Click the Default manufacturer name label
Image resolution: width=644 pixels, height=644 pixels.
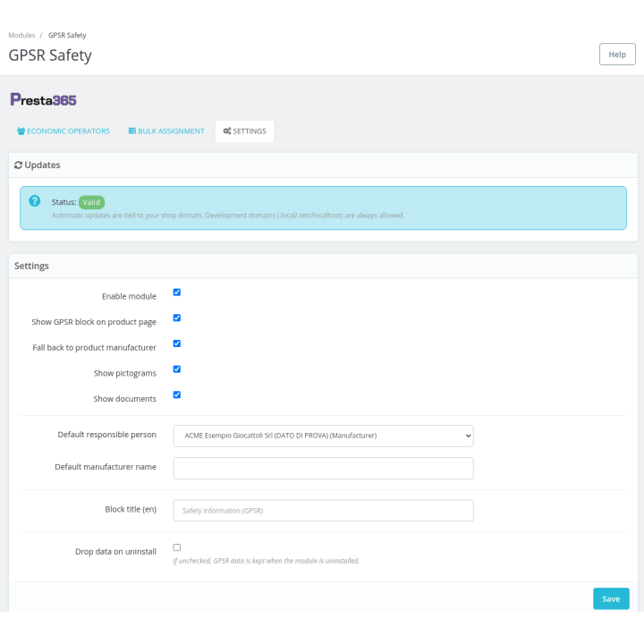106,467
